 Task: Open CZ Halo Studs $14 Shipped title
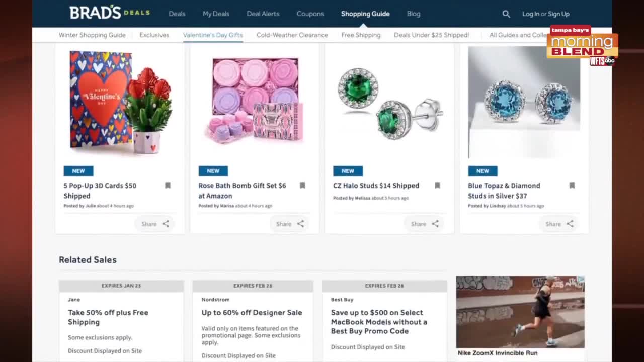coord(376,186)
